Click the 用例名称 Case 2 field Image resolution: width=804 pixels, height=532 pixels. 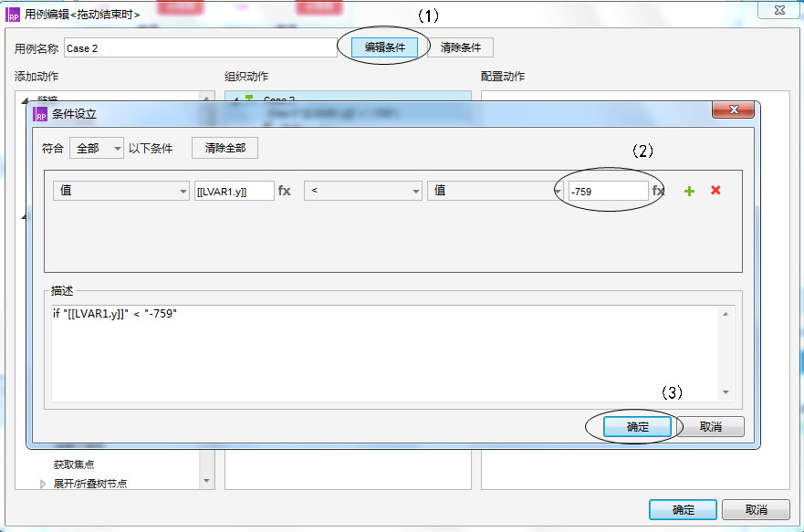201,48
